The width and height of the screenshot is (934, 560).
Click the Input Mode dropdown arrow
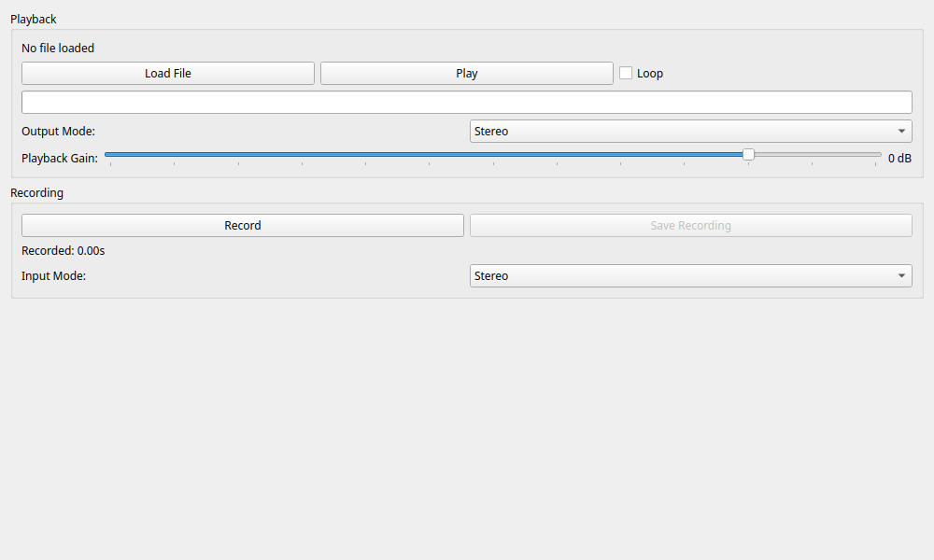pos(901,276)
